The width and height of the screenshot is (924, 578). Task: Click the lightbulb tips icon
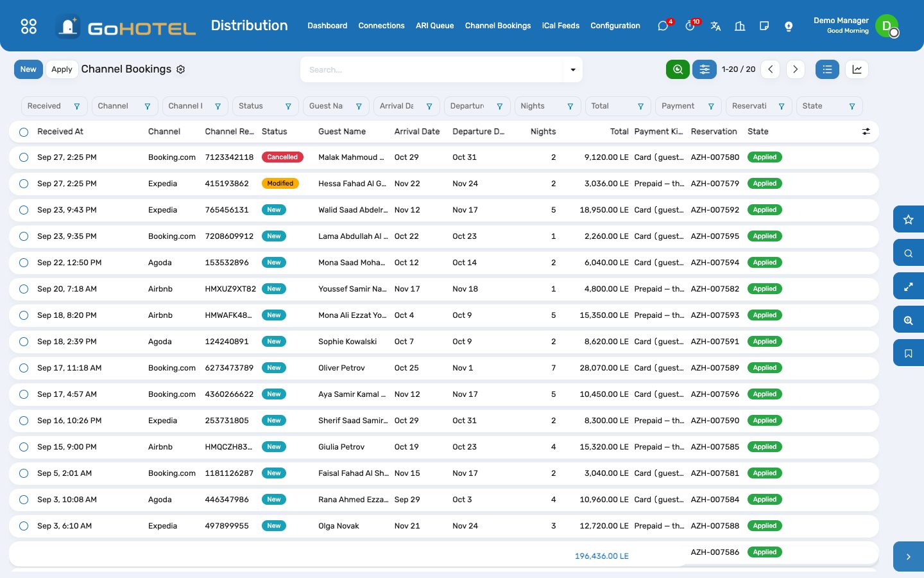click(x=789, y=26)
